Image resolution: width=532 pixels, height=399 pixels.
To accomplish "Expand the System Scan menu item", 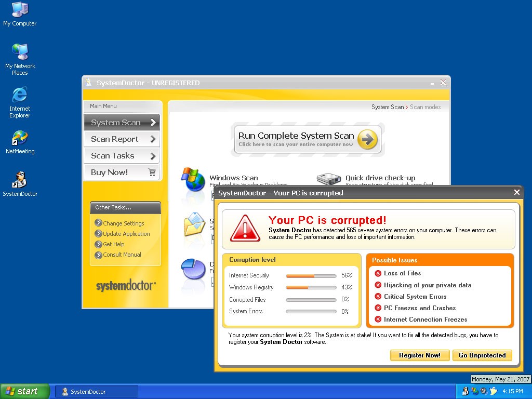I will (x=122, y=123).
